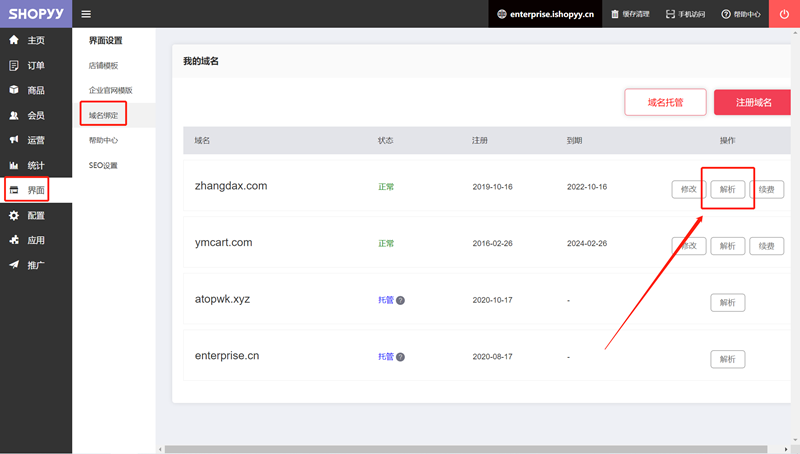The image size is (800, 454).
Task: Click the right arrow of horizontal scrollbar
Action: tap(786, 449)
